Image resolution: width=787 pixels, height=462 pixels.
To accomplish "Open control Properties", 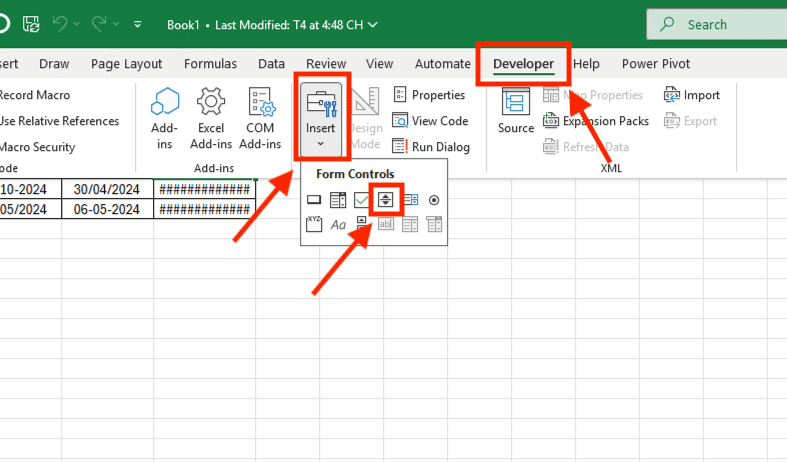I will pos(430,95).
